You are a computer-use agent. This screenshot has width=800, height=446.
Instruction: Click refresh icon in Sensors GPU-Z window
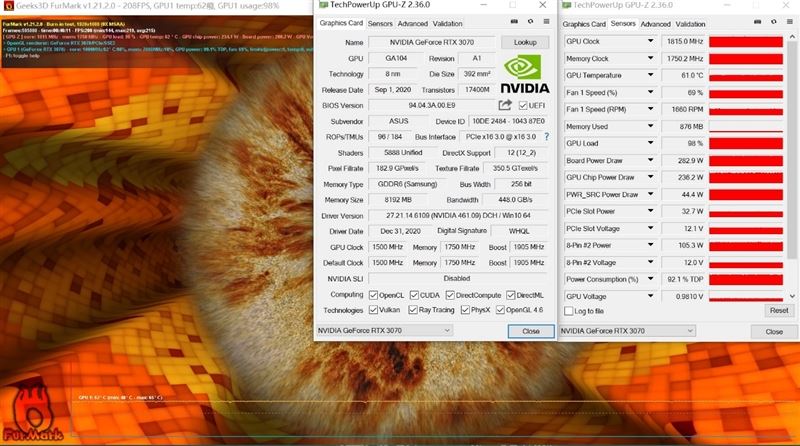(774, 21)
